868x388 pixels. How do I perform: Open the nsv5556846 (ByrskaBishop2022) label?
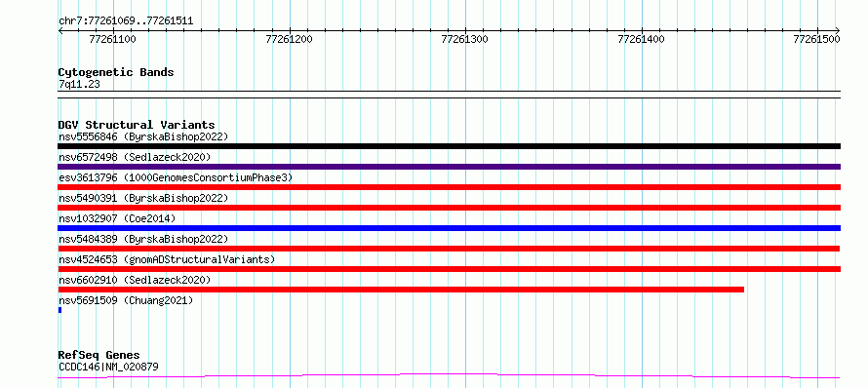pos(143,136)
